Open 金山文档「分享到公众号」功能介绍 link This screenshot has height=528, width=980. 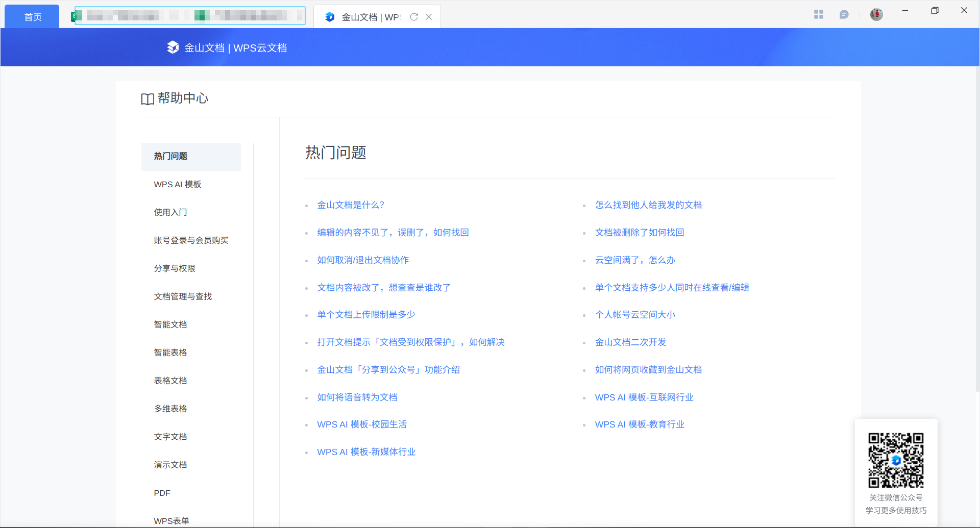(x=388, y=370)
